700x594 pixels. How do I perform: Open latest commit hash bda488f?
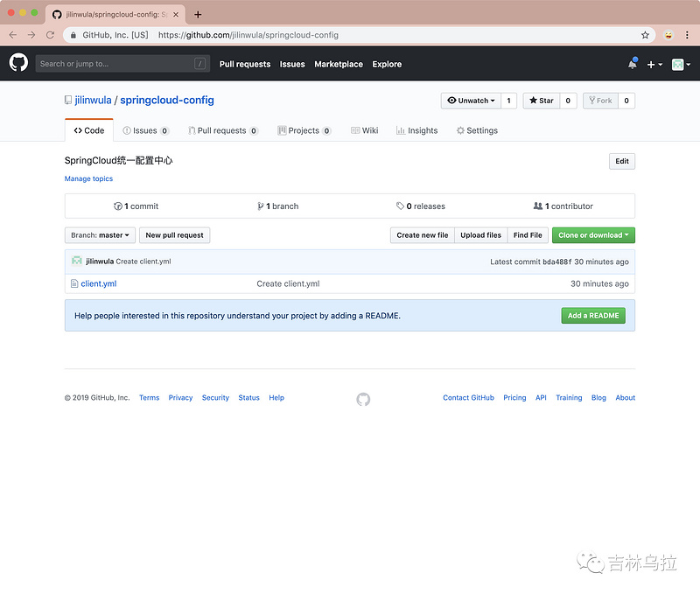[x=556, y=262]
